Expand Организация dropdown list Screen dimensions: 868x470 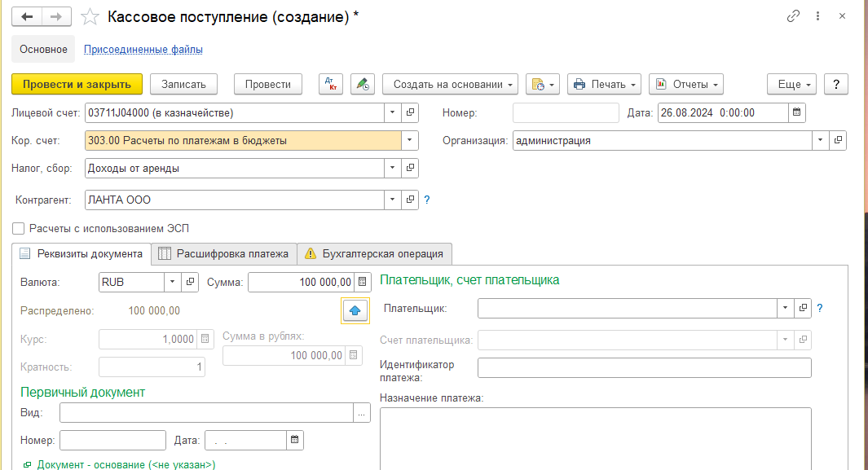pyautogui.click(x=821, y=140)
